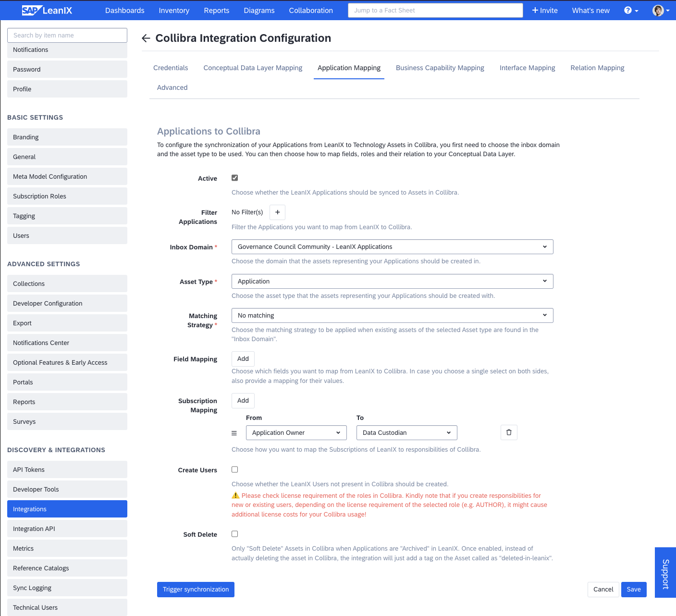676x616 pixels.
Task: Open Reports in the top navigation
Action: coord(217,11)
